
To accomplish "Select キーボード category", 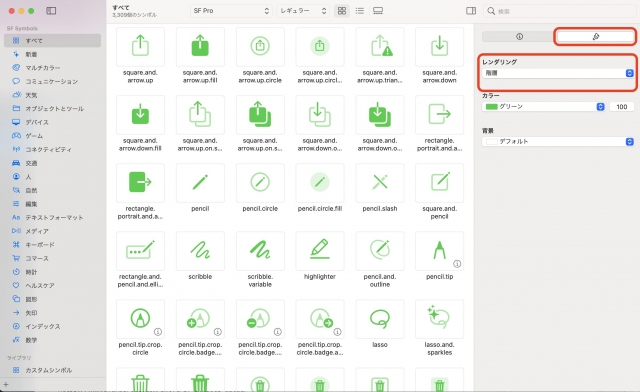I will 53,245.
